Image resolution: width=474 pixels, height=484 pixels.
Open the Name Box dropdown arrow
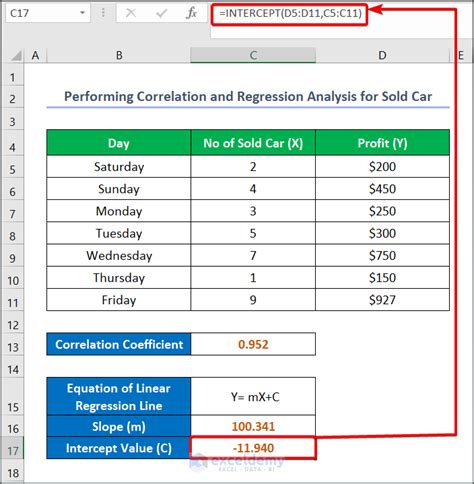82,13
